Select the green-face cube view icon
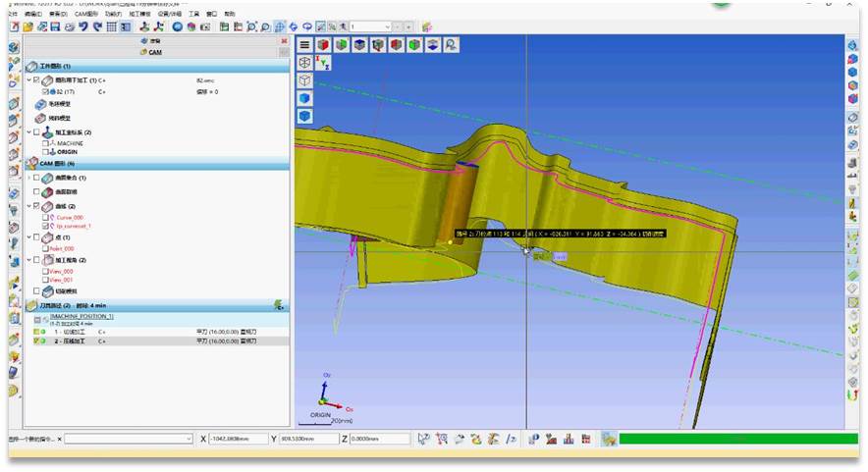Image resolution: width=868 pixels, height=472 pixels. point(341,45)
